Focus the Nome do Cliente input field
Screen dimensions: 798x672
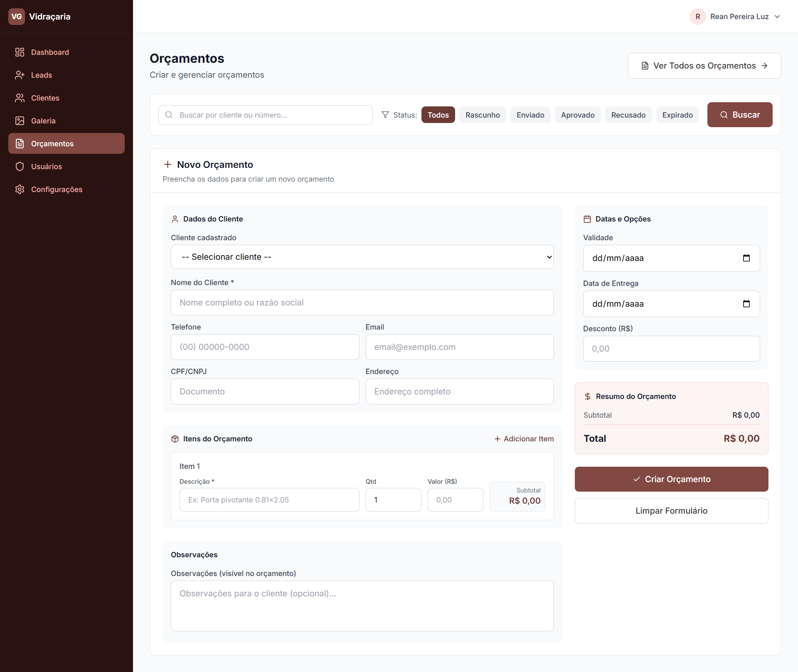[x=362, y=303]
